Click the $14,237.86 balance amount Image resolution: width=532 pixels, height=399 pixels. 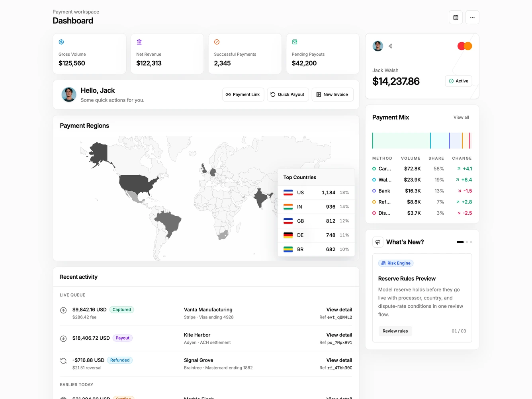(396, 82)
